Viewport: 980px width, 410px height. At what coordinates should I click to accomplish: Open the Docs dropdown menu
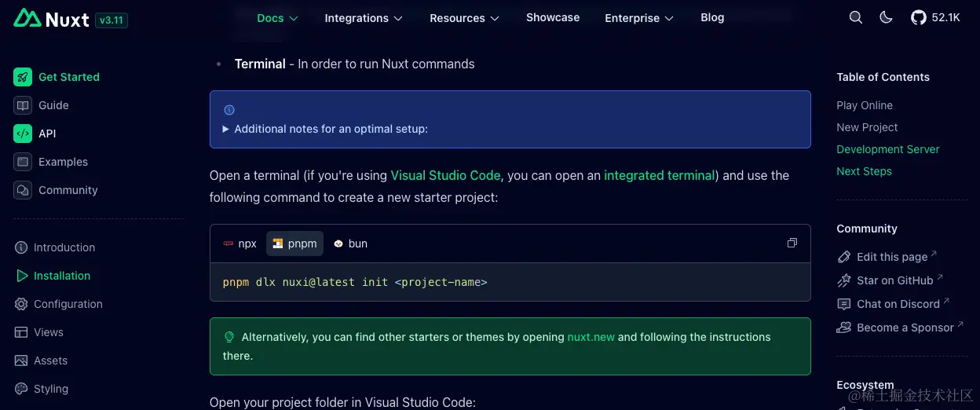pos(278,18)
